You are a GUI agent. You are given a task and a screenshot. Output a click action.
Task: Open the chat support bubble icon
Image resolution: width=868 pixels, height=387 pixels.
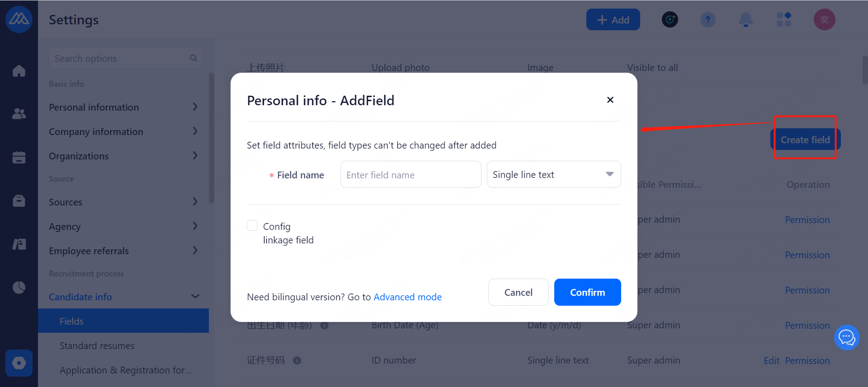point(846,337)
